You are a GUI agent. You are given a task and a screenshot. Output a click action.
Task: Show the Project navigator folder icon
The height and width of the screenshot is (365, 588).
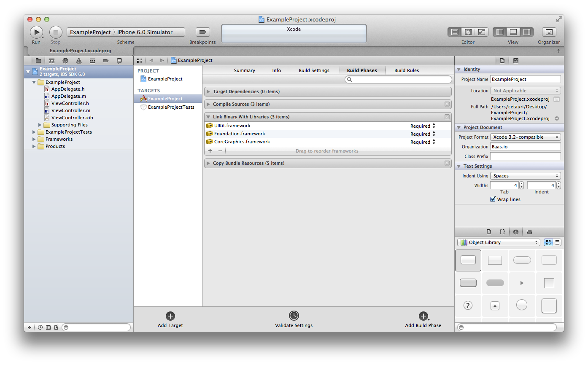pos(38,61)
